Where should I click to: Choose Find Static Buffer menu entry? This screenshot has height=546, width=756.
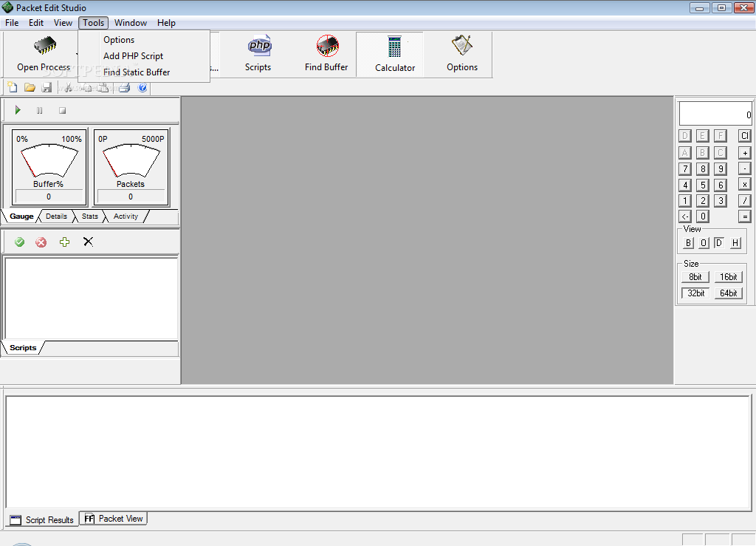pos(144,72)
